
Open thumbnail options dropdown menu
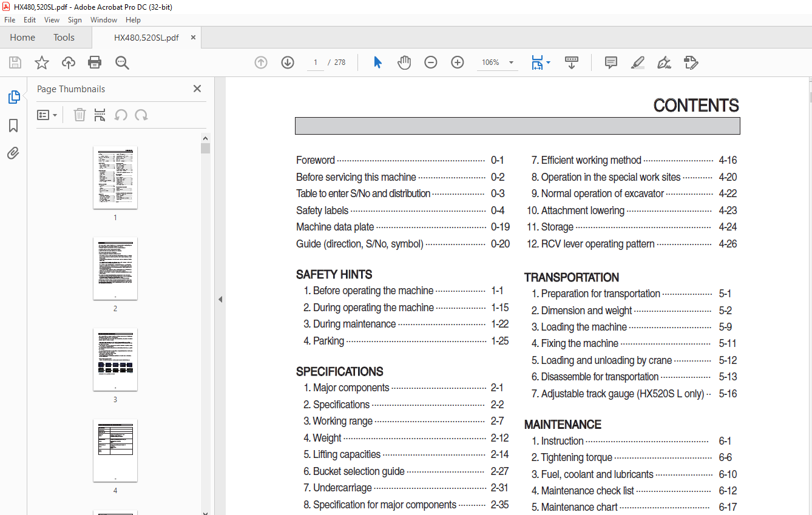47,115
